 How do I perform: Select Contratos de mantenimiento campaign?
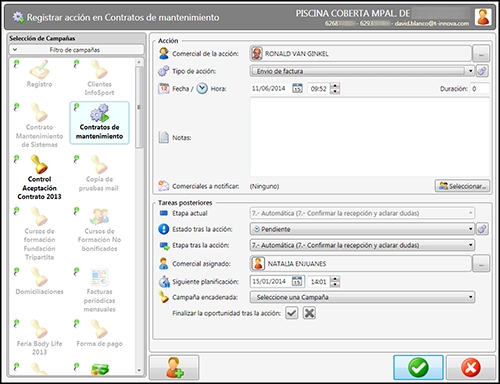(99, 123)
